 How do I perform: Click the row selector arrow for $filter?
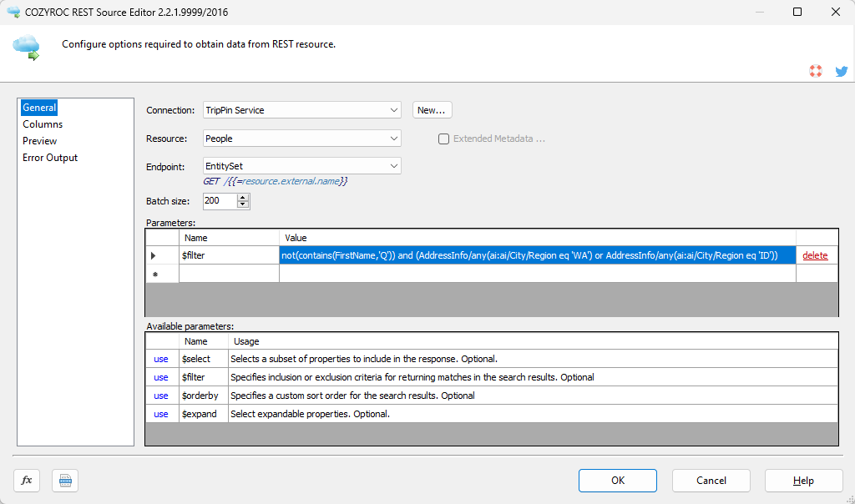[162, 255]
